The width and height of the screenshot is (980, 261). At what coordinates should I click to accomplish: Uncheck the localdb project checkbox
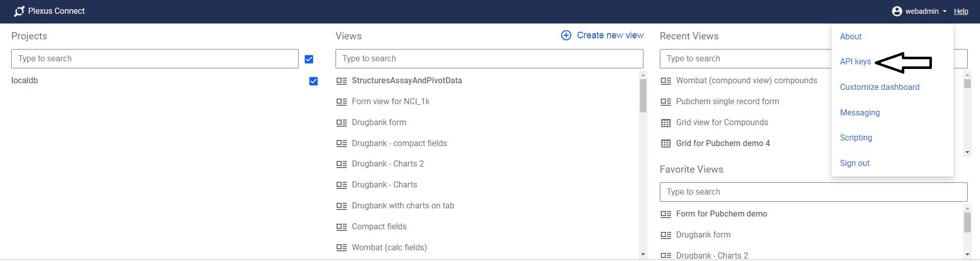click(314, 81)
